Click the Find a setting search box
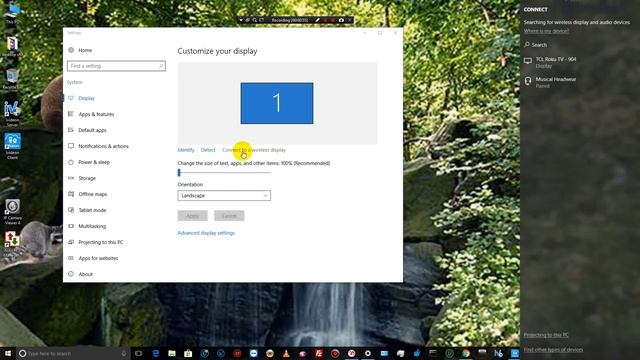The image size is (640, 360). [x=116, y=66]
